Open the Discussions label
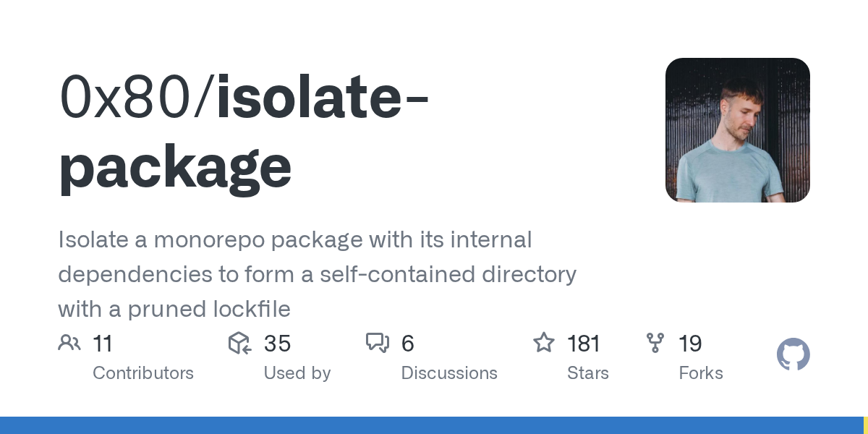Screen dimensions: 868x434 [x=449, y=373]
